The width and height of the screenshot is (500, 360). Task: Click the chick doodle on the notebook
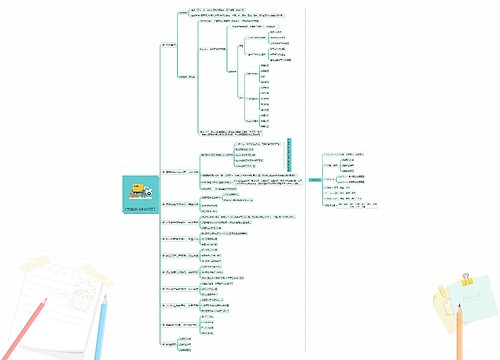point(82,296)
